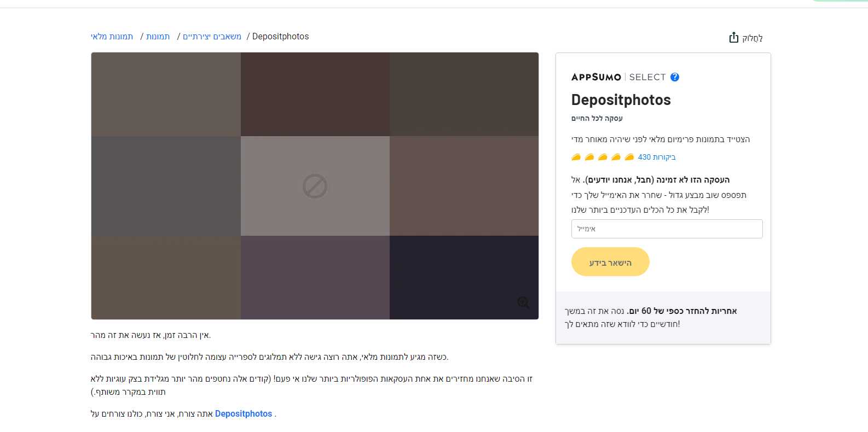Click the SELECT badge label
Viewport: 868px width, 432px height.
click(x=647, y=77)
